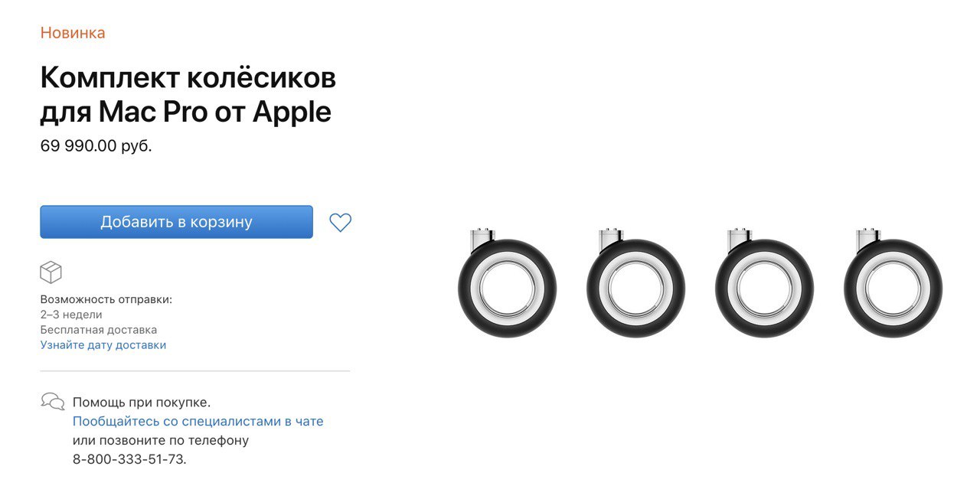Select the first Mac Pro wheel image
The width and height of the screenshot is (980, 499).
(x=507, y=282)
